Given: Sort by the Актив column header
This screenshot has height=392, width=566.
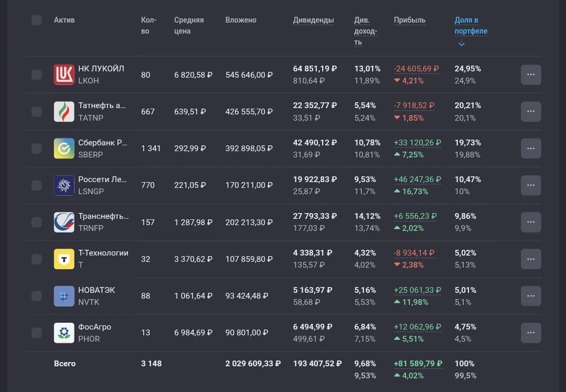Looking at the screenshot, I should pos(64,20).
